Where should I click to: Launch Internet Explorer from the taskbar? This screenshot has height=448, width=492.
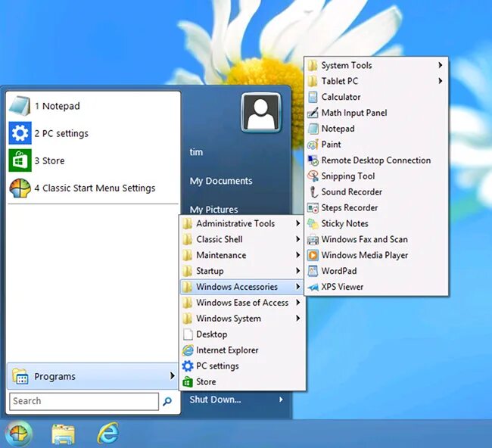[108, 434]
